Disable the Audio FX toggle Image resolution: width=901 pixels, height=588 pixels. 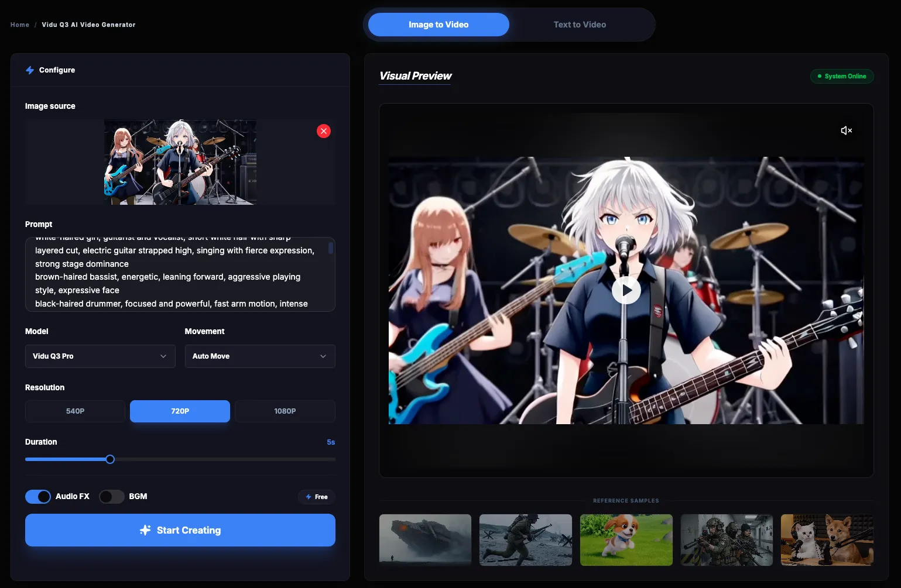pyautogui.click(x=38, y=497)
